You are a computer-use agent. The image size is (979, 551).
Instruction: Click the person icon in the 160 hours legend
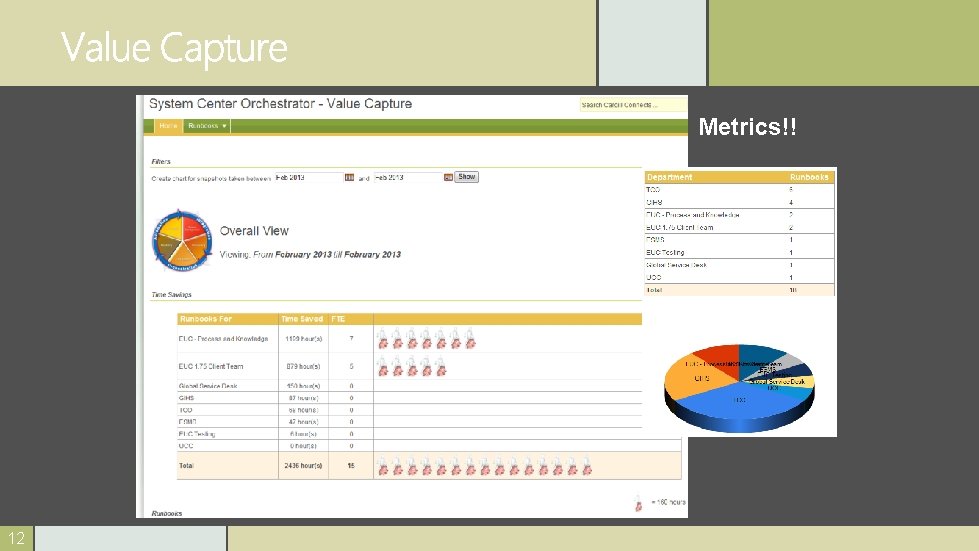(638, 503)
